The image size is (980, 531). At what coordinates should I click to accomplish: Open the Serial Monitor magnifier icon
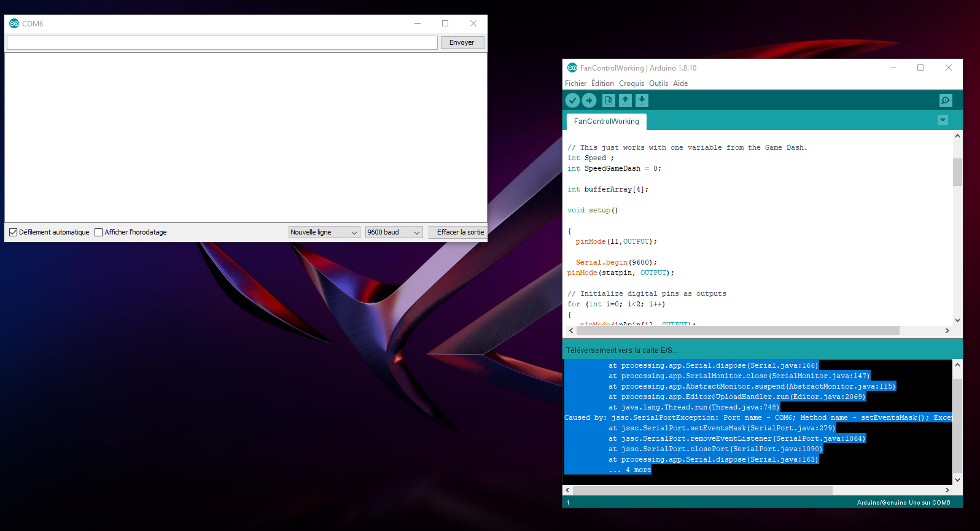(946, 100)
